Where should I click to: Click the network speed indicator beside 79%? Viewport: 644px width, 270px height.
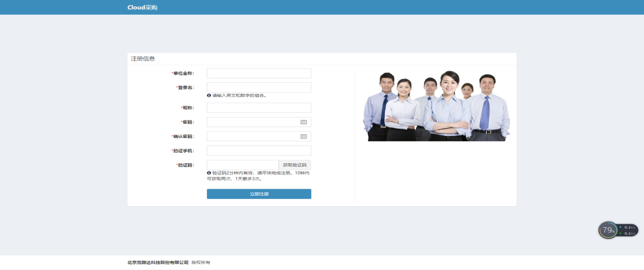[x=628, y=230]
